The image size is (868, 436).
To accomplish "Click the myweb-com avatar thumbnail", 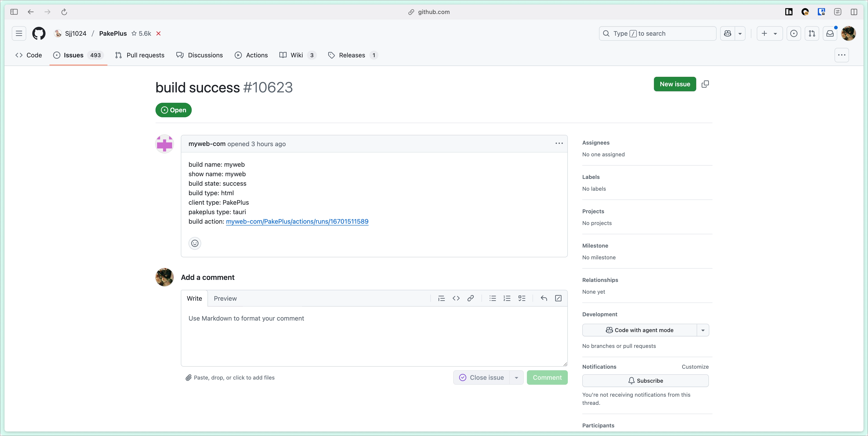I will pyautogui.click(x=164, y=144).
